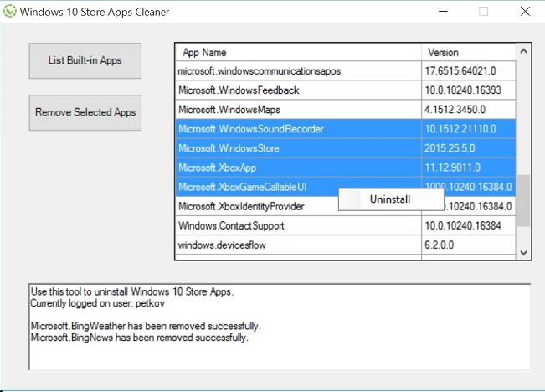The height and width of the screenshot is (392, 545).
Task: Click the Version column header
Action: (469, 53)
